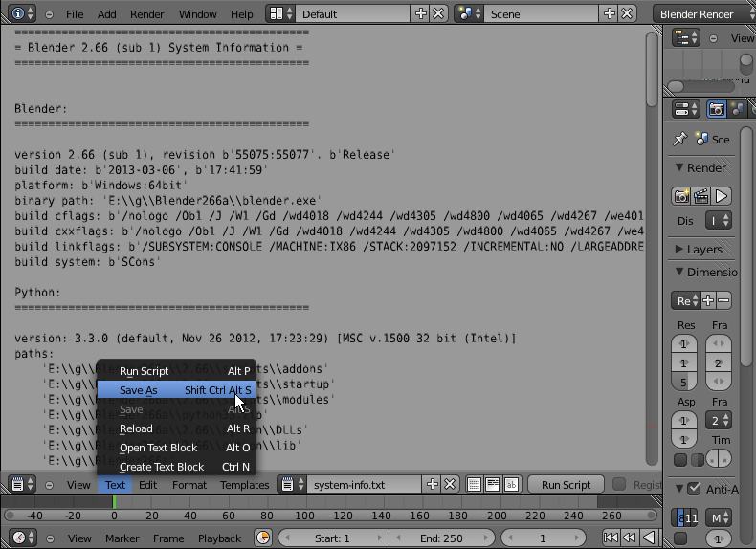The height and width of the screenshot is (549, 756).
Task: Add a new scene
Action: [x=610, y=13]
